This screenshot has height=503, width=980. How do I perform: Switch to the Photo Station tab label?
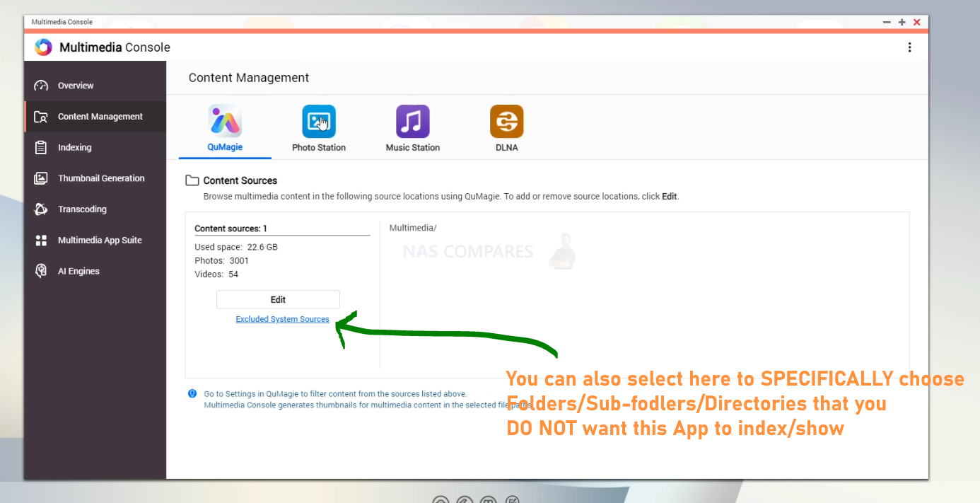coord(319,148)
